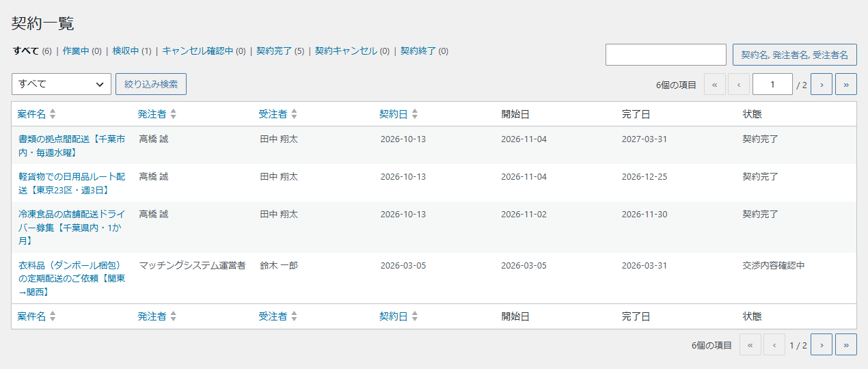
Task: Filter contracts by 検収中 status
Action: click(132, 51)
